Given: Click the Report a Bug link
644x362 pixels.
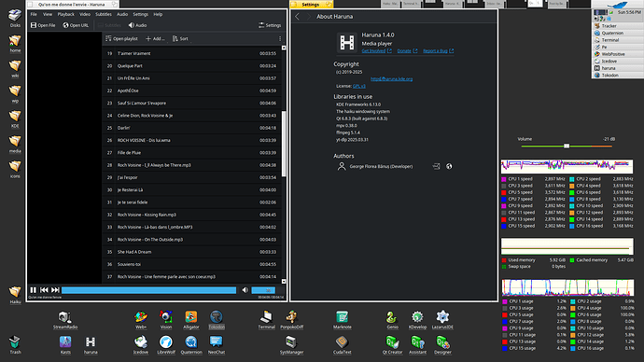Looking at the screenshot, I should click(x=439, y=51).
